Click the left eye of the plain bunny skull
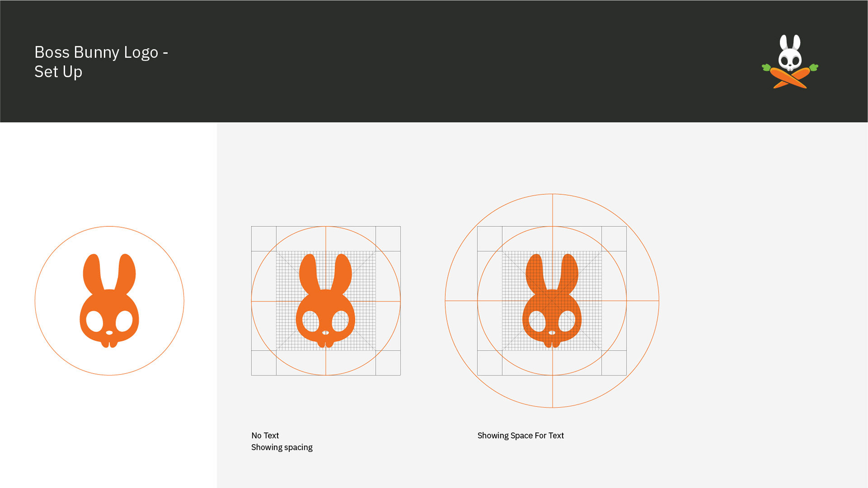The image size is (868, 488). (94, 321)
